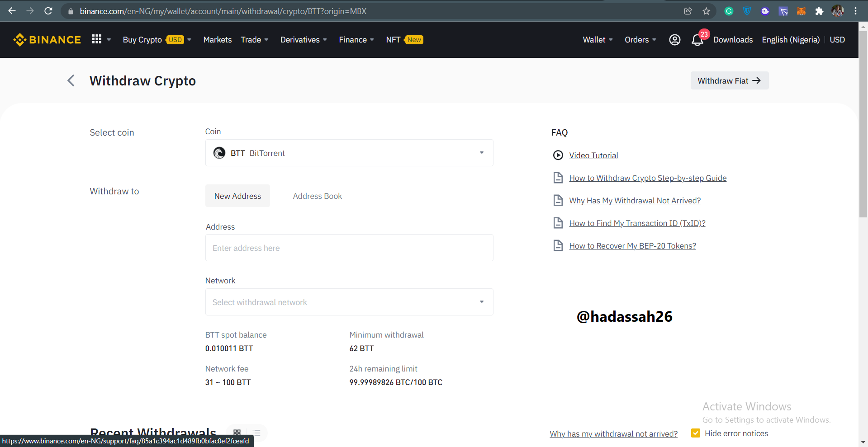This screenshot has height=447, width=868.
Task: Open the Markets page
Action: click(x=218, y=40)
